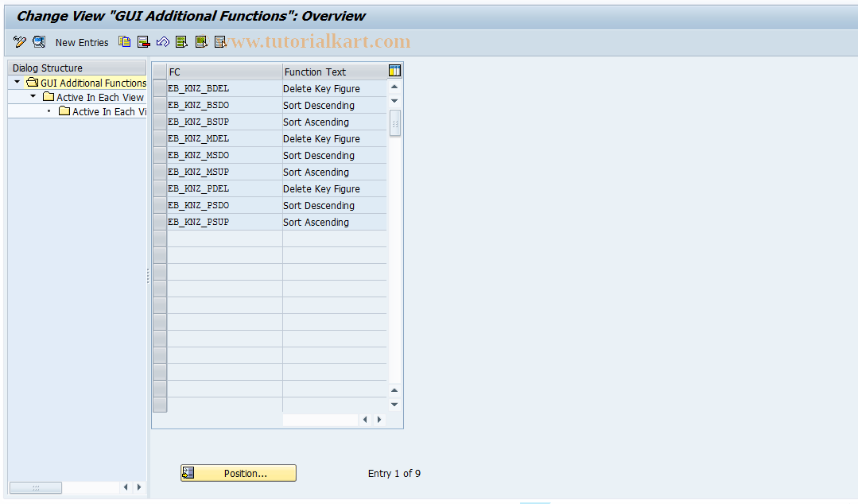
Task: Click the Copy As icon
Action: tap(125, 42)
